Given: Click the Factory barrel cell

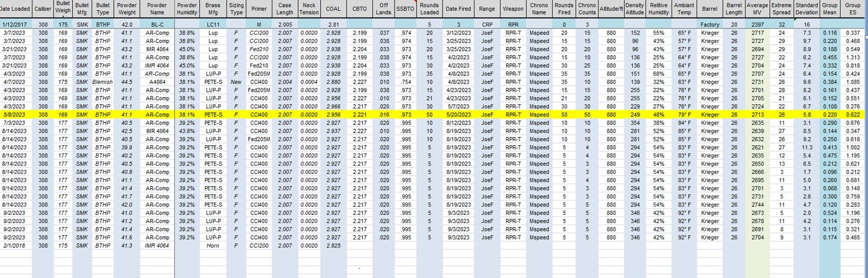Looking at the screenshot, I should tap(710, 25).
